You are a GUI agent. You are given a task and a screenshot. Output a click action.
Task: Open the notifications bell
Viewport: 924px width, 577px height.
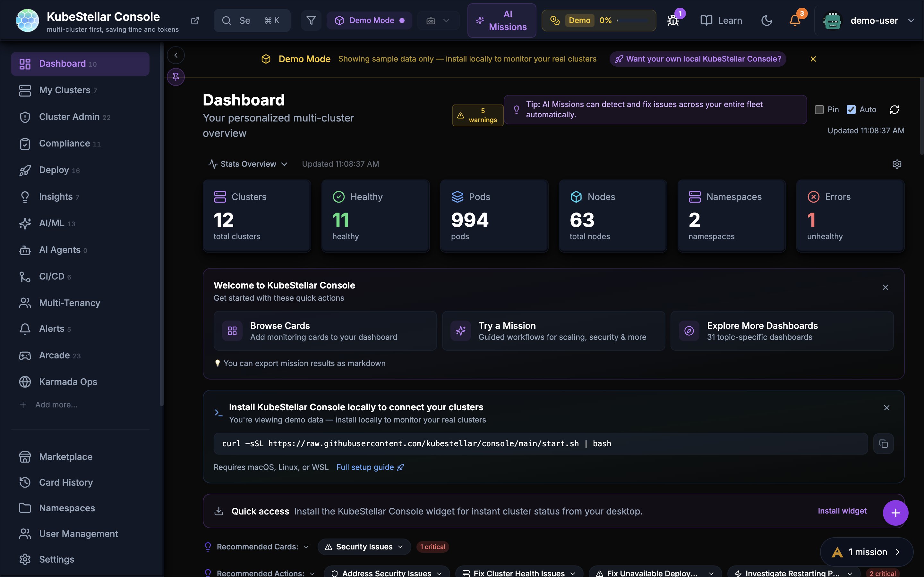[795, 21]
